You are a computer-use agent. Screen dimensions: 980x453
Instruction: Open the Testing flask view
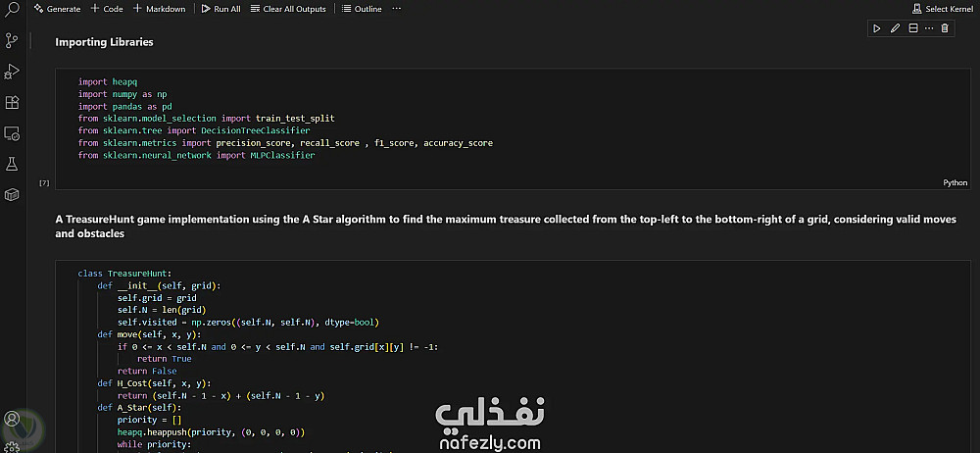click(12, 164)
